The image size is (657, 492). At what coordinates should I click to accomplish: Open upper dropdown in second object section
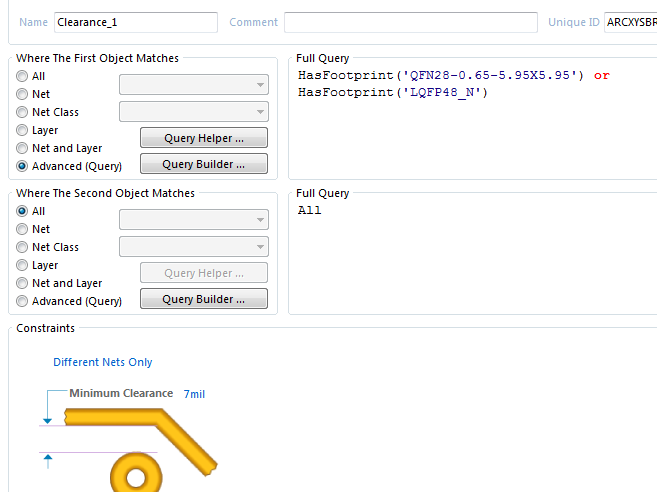click(x=194, y=220)
